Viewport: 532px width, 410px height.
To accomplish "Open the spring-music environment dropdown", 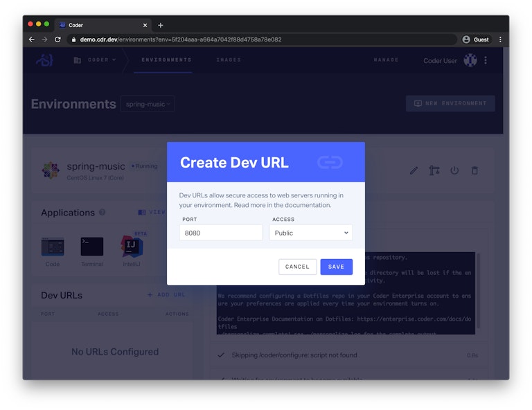I will pyautogui.click(x=148, y=104).
